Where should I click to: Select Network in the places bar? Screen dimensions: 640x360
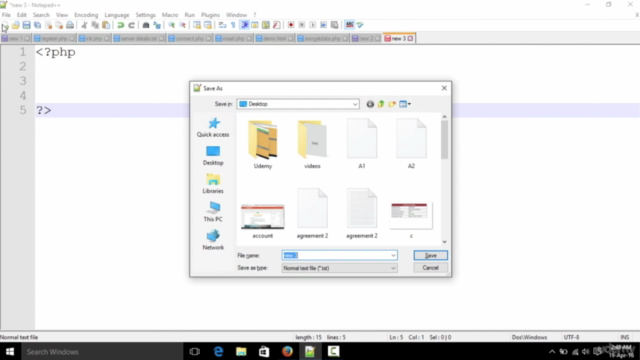(213, 240)
